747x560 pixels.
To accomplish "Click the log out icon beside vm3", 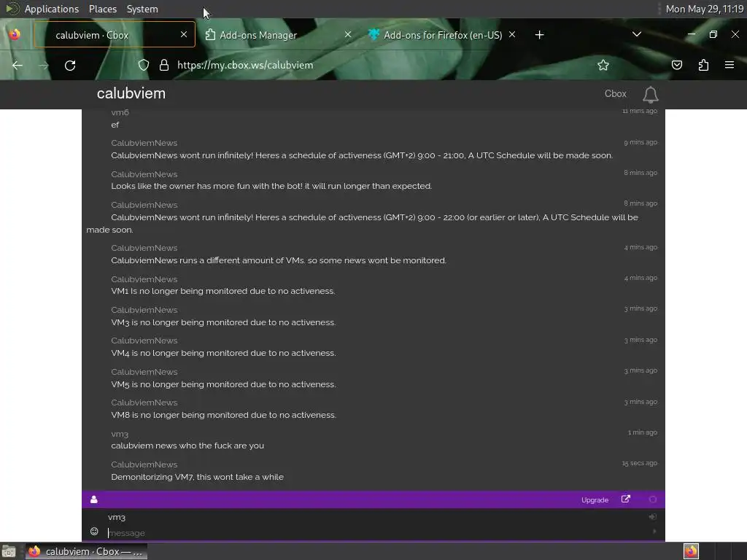I will [x=653, y=517].
